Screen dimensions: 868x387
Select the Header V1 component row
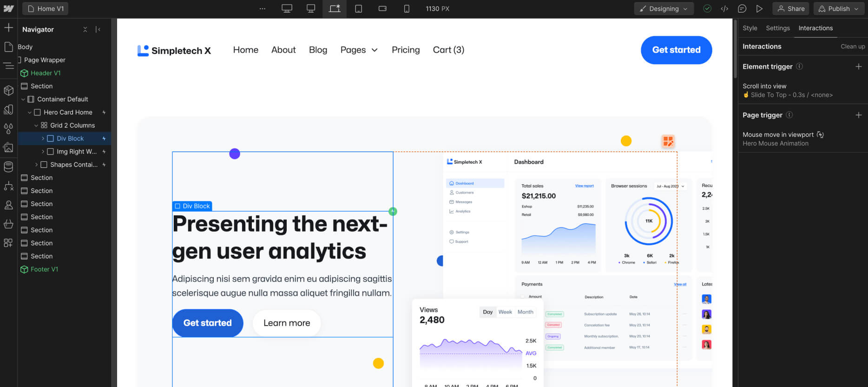point(65,73)
